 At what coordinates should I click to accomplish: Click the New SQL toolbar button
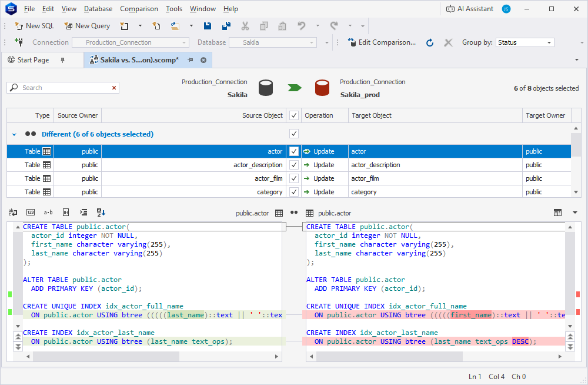[34, 26]
